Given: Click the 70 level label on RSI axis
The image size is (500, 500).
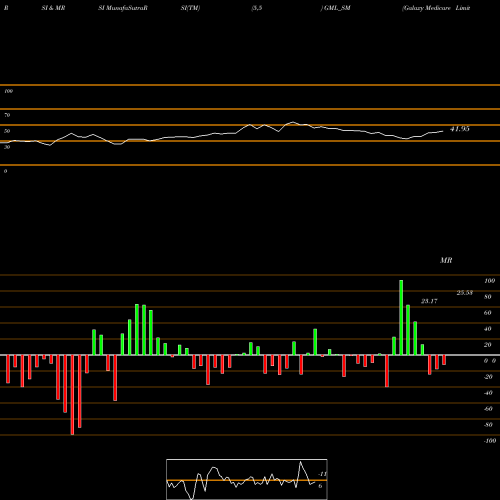Looking at the screenshot, I should [x=7, y=115].
